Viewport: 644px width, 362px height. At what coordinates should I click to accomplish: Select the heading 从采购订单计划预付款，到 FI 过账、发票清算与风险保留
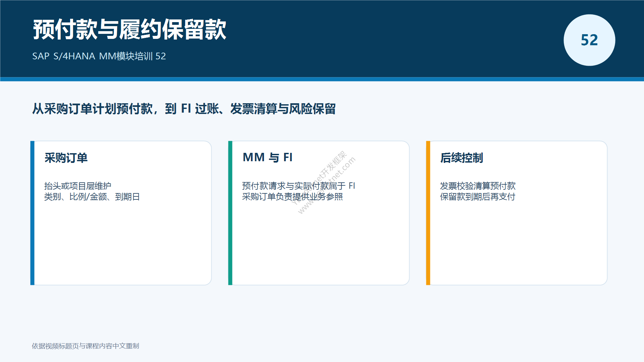184,109
